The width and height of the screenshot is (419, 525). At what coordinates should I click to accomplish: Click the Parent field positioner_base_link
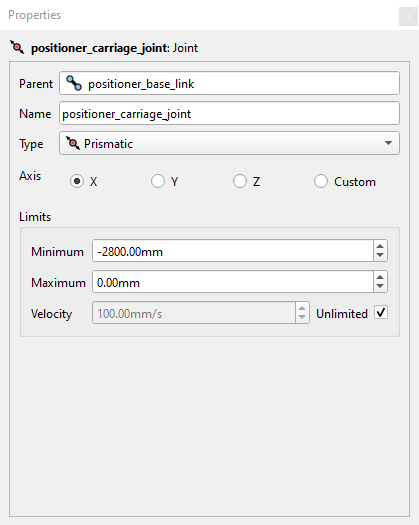pyautogui.click(x=229, y=83)
